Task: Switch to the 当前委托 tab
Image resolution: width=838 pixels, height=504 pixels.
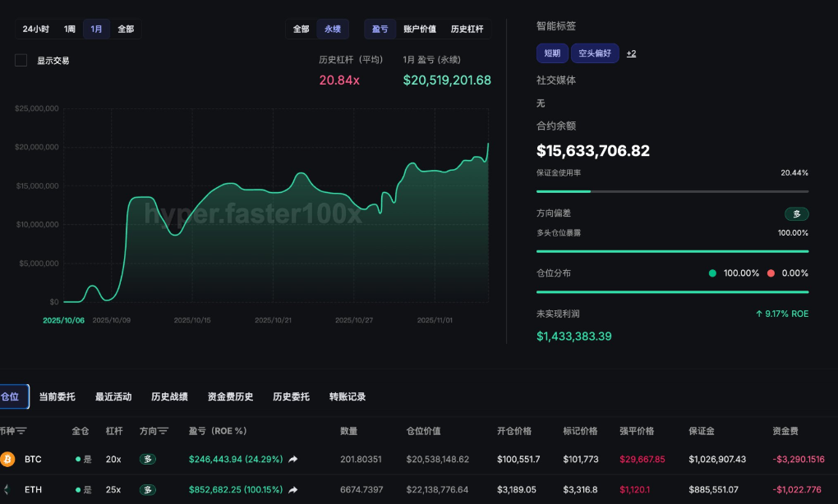Action: click(57, 396)
